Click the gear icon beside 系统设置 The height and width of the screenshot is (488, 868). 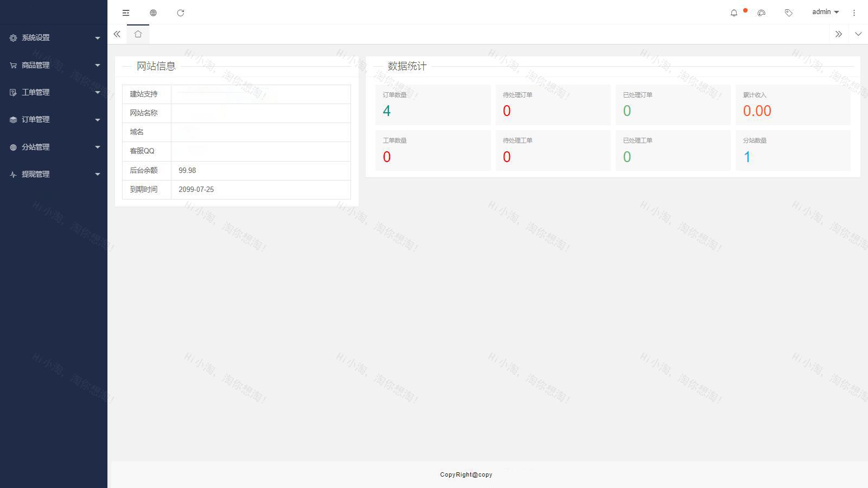pos(13,38)
